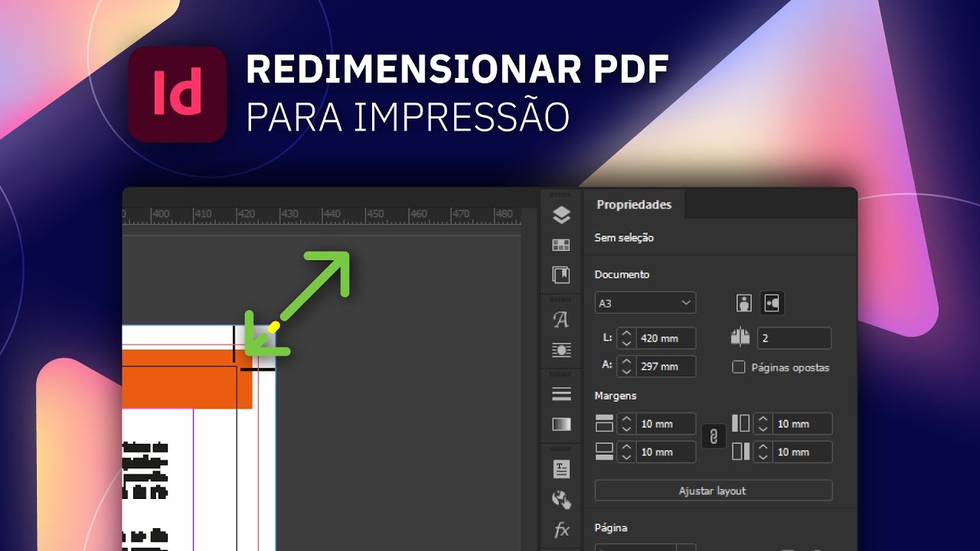980x551 pixels.
Task: Click the Sem seleção label
Action: coord(624,238)
